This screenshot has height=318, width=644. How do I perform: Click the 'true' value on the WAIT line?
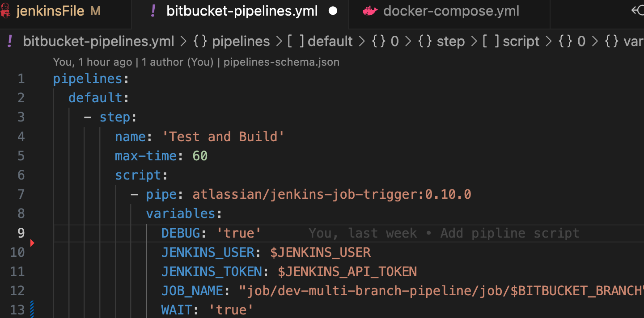pyautogui.click(x=231, y=310)
